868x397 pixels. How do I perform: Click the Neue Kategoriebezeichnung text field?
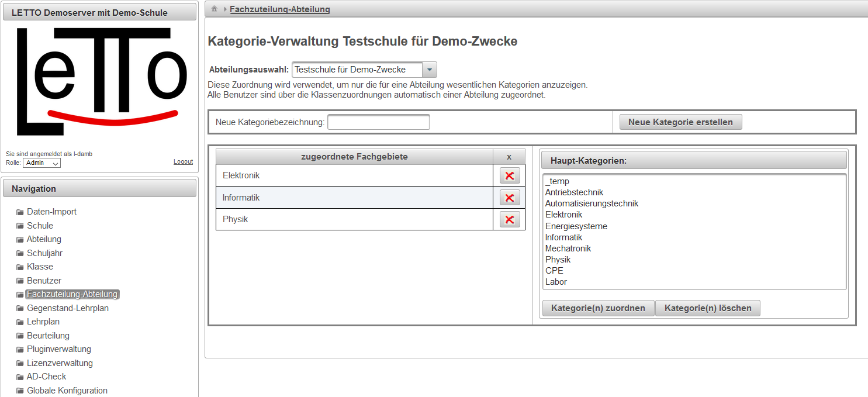[378, 122]
